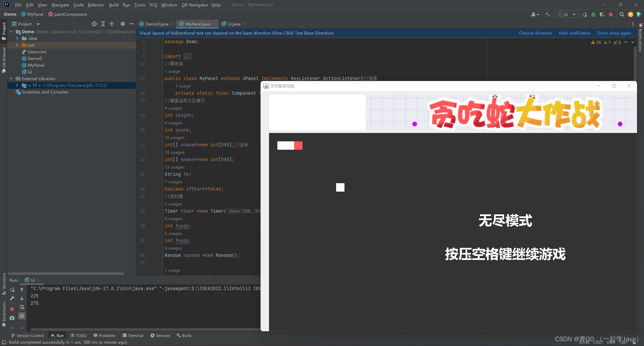The width and height of the screenshot is (644, 346).
Task: Click the locate file target icon in Project panel
Action: click(x=94, y=24)
